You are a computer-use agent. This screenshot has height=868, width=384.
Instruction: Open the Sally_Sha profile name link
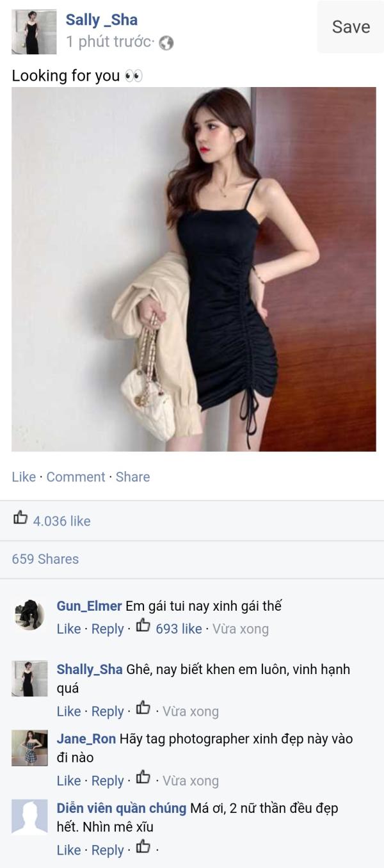point(101,20)
